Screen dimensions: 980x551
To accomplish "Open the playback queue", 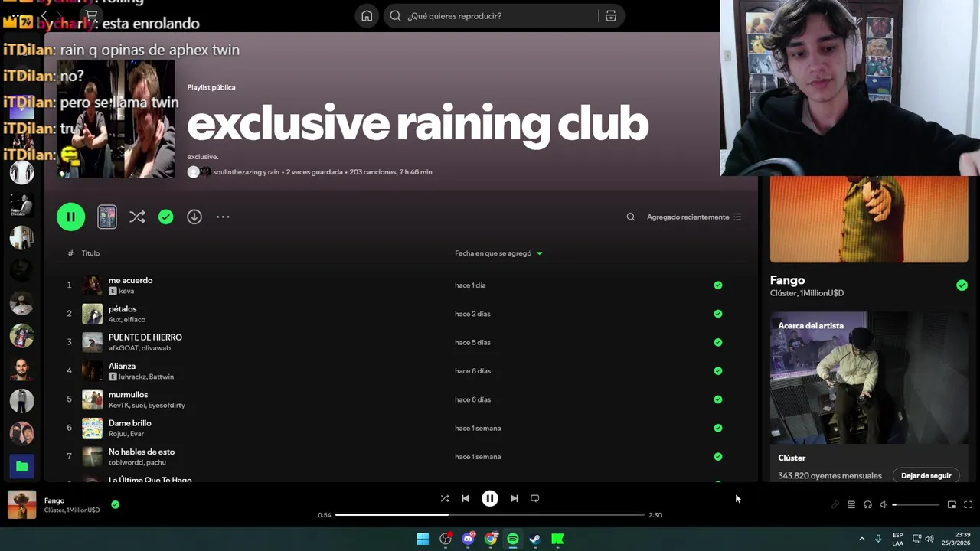I will pyautogui.click(x=851, y=504).
